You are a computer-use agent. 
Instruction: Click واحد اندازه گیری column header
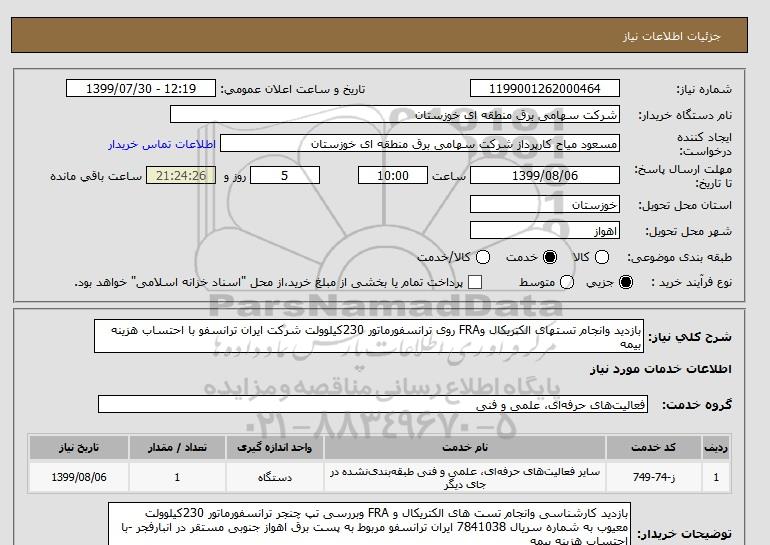click(x=275, y=447)
